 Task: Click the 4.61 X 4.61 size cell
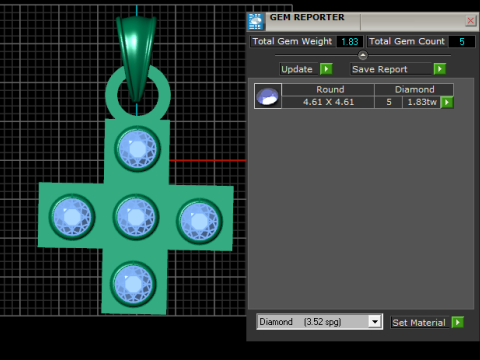click(328, 102)
